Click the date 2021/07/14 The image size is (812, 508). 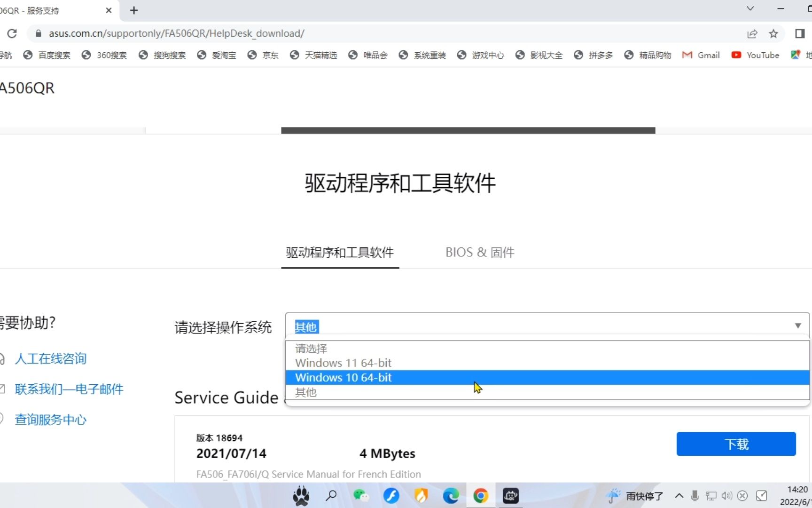231,453
